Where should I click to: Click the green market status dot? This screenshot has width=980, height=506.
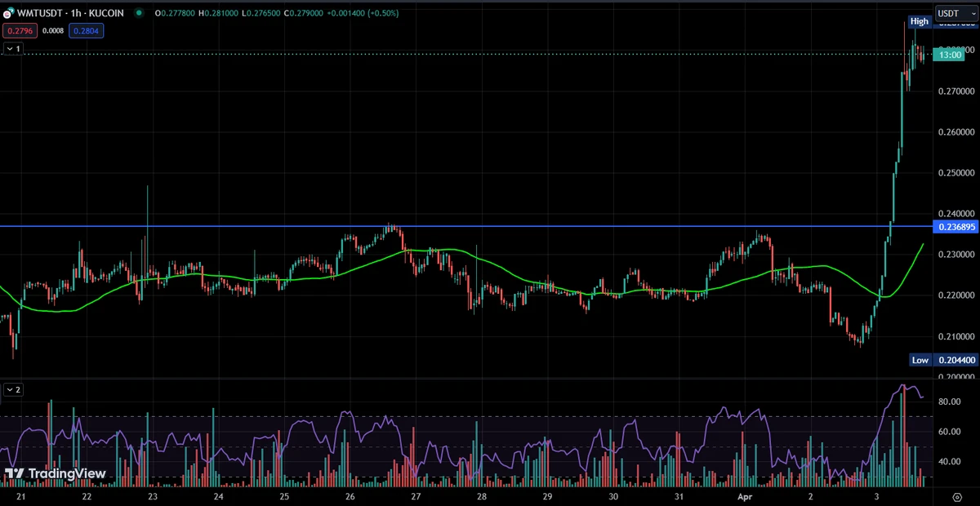tap(139, 14)
